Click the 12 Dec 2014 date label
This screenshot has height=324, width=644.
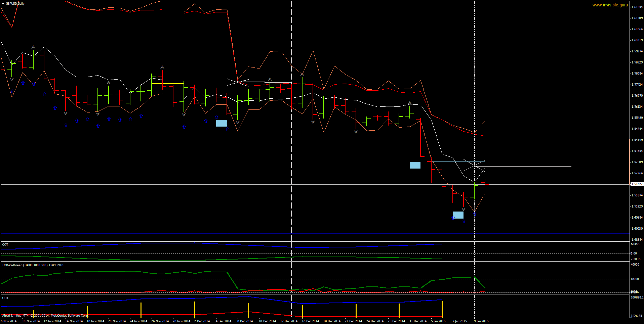(289, 321)
